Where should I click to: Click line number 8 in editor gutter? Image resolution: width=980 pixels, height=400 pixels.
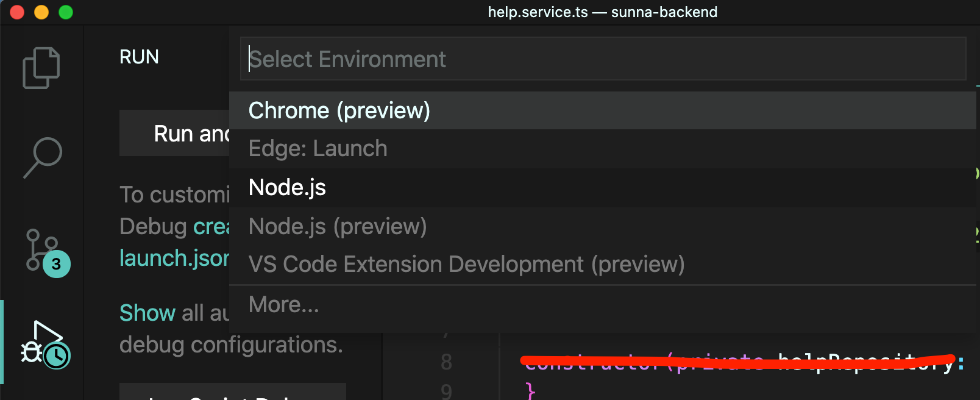coord(446,362)
